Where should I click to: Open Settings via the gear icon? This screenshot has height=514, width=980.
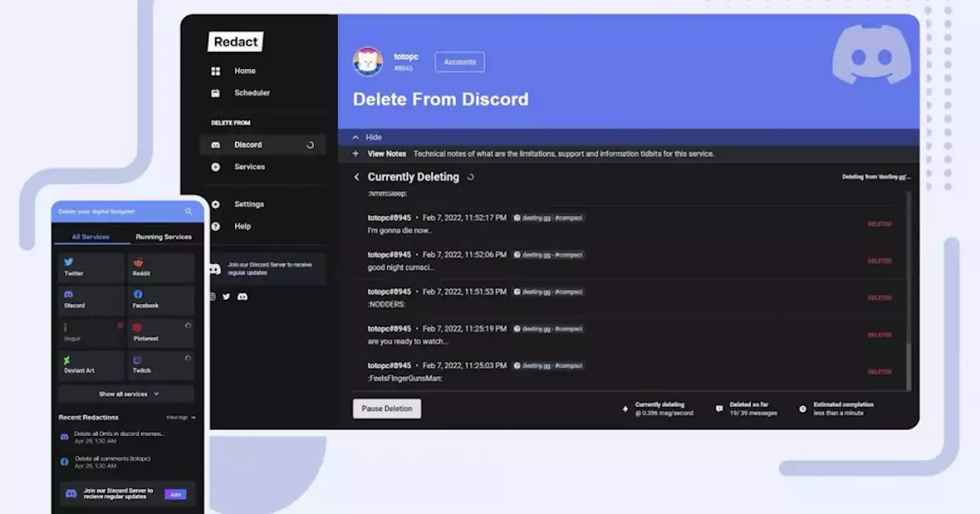click(216, 204)
